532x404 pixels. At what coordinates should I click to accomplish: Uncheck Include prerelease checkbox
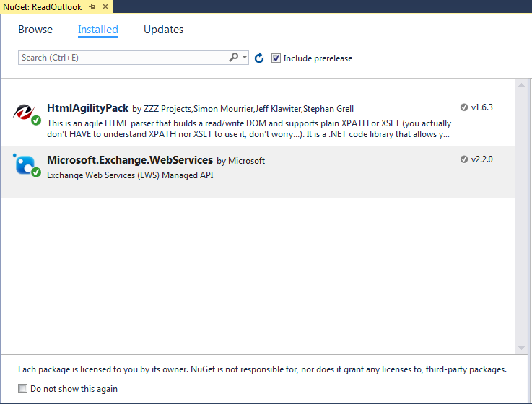click(x=276, y=58)
